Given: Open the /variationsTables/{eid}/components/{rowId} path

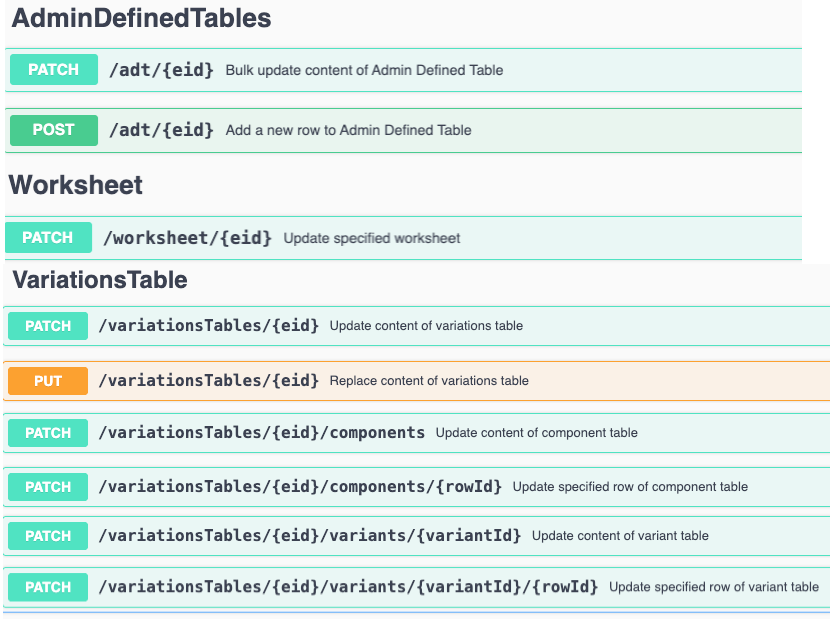Looking at the screenshot, I should point(300,487).
